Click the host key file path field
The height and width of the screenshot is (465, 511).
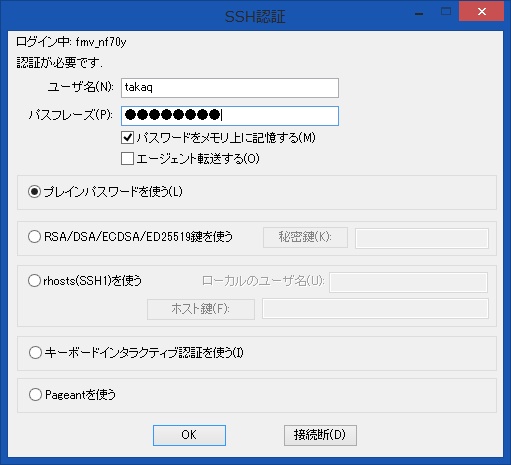[x=375, y=309]
